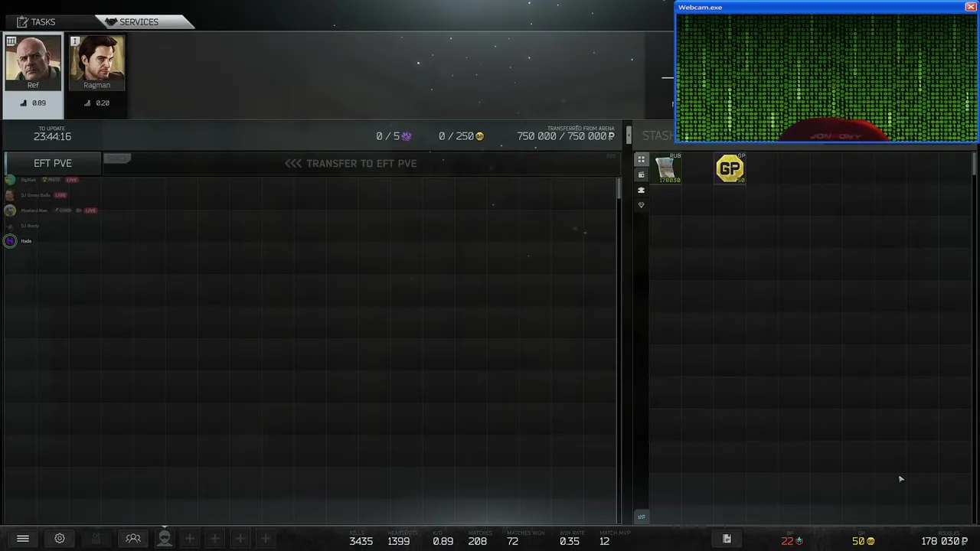Click the BigMak player avatar
This screenshot has height=551, width=980.
tap(10, 180)
